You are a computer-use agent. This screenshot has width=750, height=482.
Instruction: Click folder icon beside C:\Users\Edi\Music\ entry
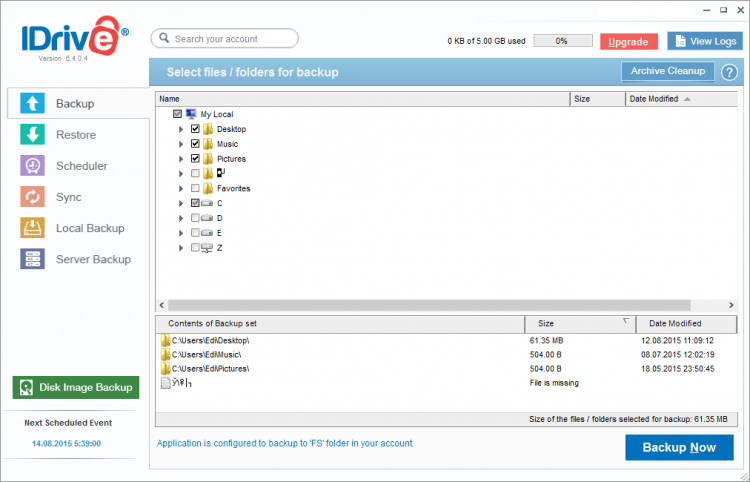tap(165, 354)
